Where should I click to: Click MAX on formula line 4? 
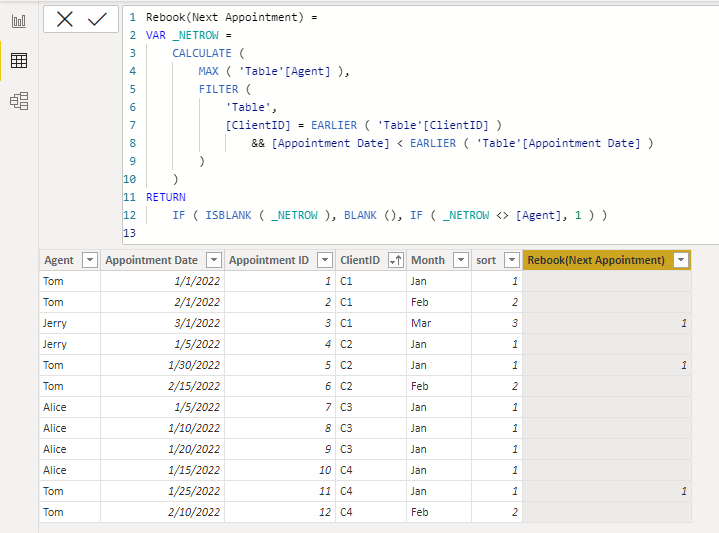click(x=209, y=71)
